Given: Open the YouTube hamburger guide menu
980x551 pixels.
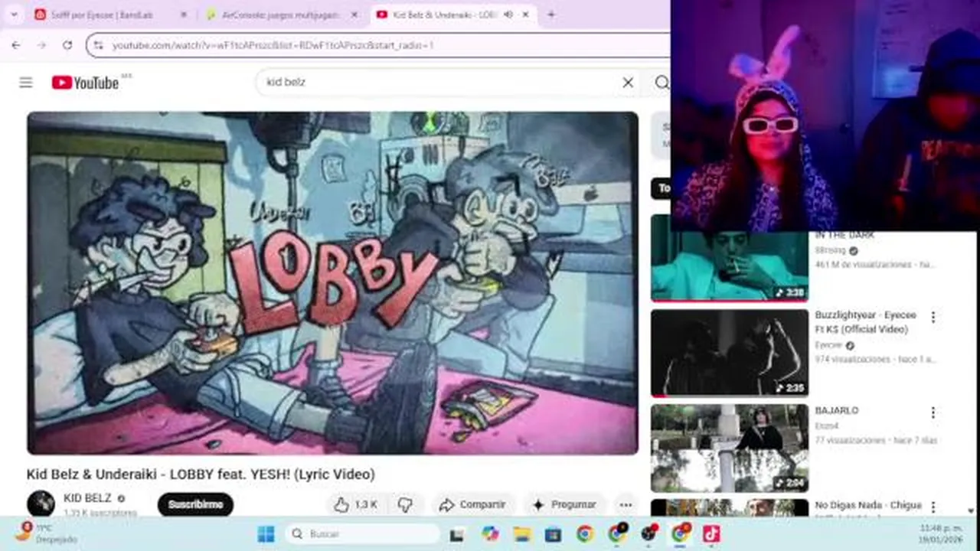Looking at the screenshot, I should point(26,83).
